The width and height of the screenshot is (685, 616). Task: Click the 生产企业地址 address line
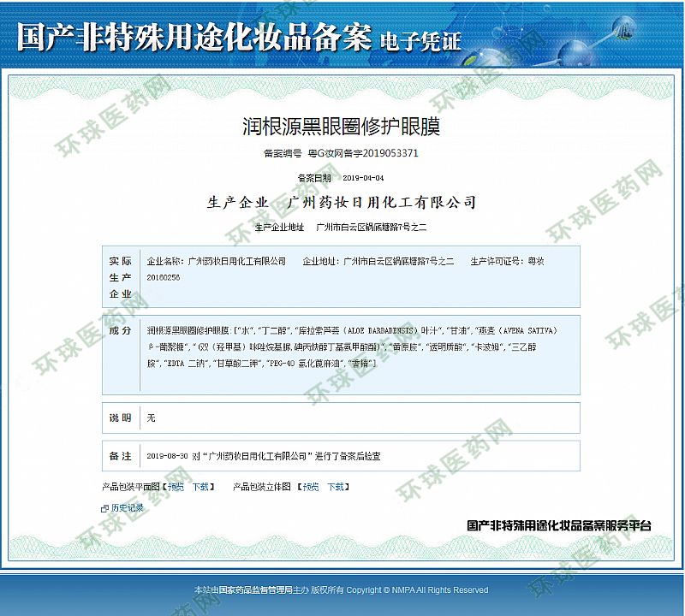pyautogui.click(x=340, y=228)
